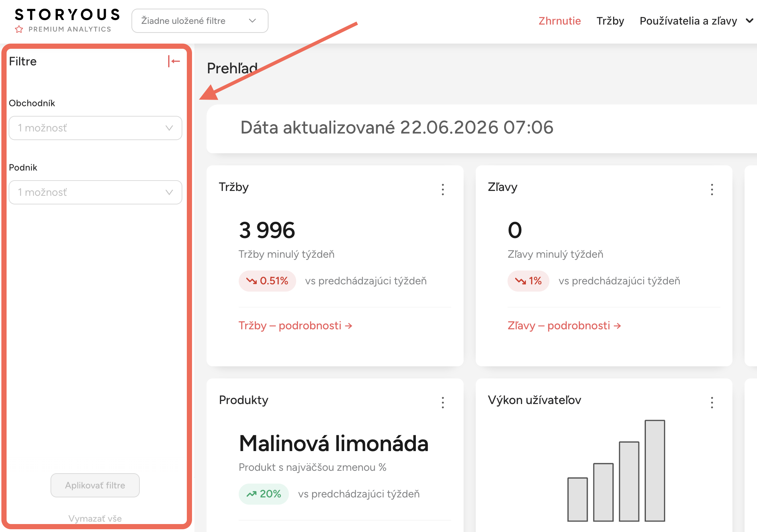This screenshot has height=532, width=757.
Task: Click the 1% decrease badge in Zľavy
Action: 528,281
